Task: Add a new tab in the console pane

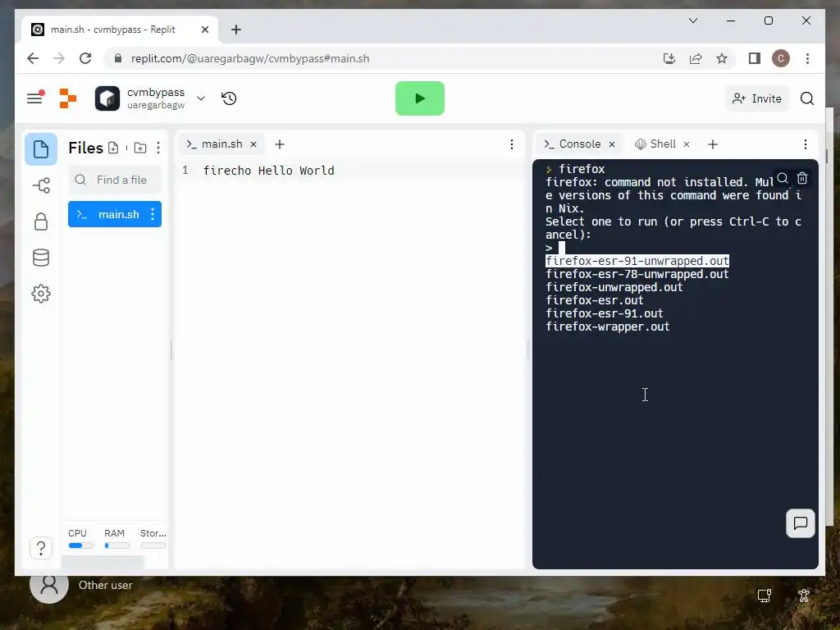Action: 713,144
